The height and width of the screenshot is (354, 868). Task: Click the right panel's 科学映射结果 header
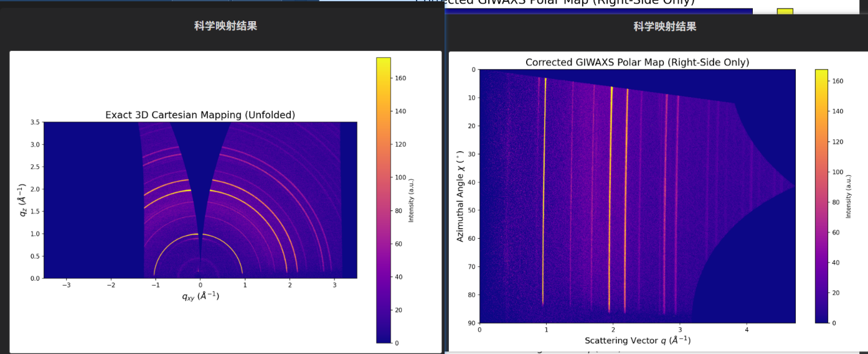pos(664,26)
